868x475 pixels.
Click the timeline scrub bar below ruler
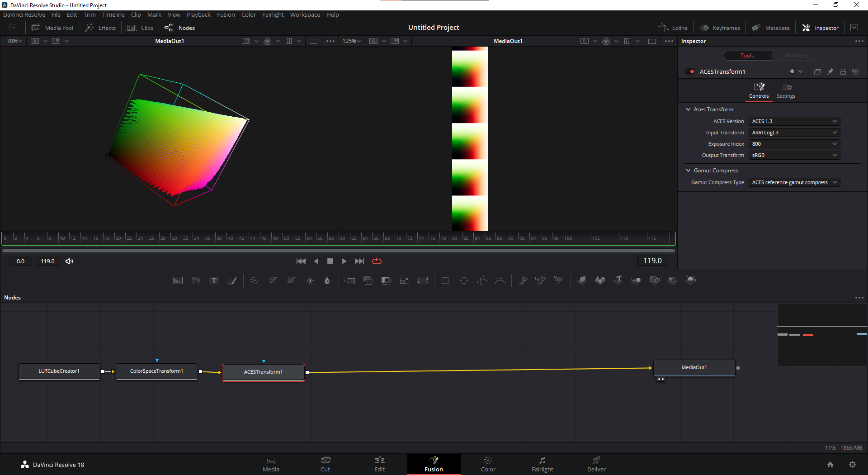pos(338,251)
